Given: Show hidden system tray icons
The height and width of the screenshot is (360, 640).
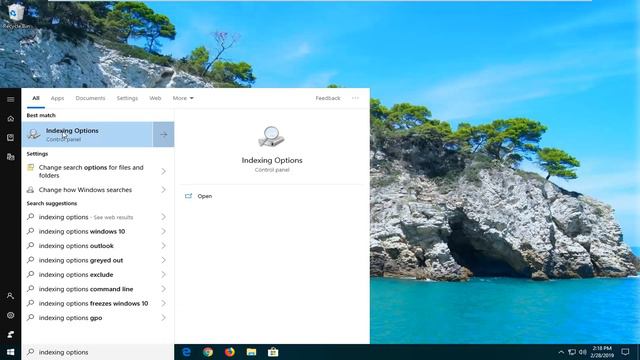Looking at the screenshot, I should 561,352.
